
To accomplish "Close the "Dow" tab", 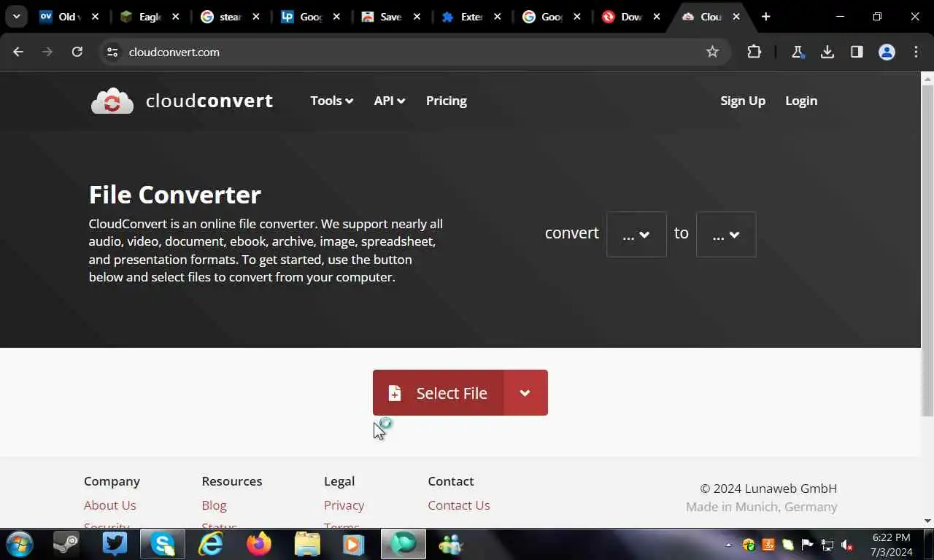I will [x=656, y=17].
